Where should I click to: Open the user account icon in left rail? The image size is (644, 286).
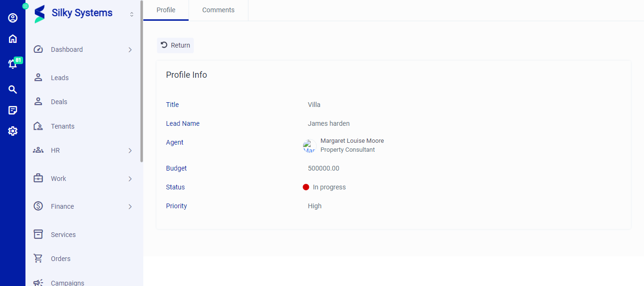(x=13, y=18)
